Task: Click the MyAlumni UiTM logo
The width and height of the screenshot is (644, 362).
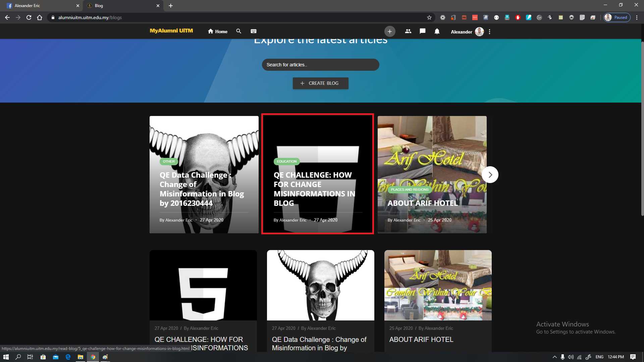Action: click(x=171, y=31)
